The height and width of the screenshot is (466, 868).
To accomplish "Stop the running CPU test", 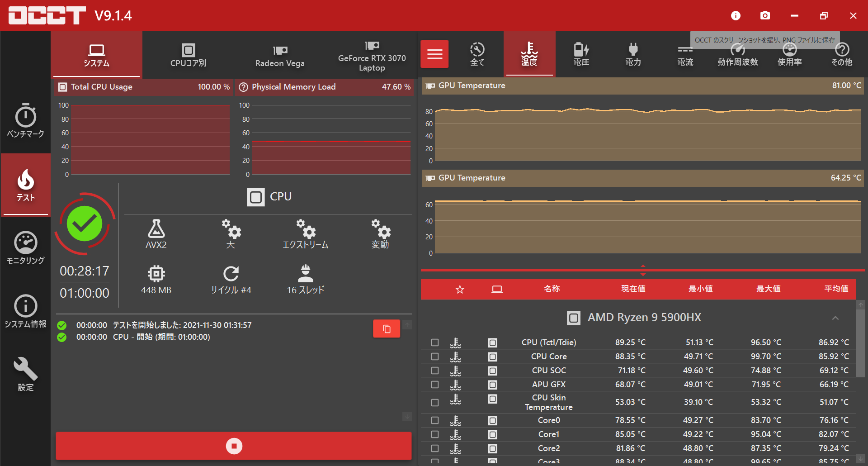I will [x=234, y=446].
